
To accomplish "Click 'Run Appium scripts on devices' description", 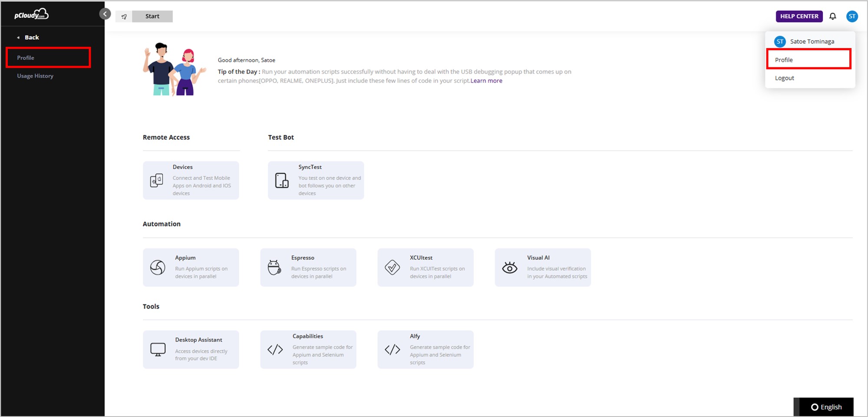I will pyautogui.click(x=201, y=273).
